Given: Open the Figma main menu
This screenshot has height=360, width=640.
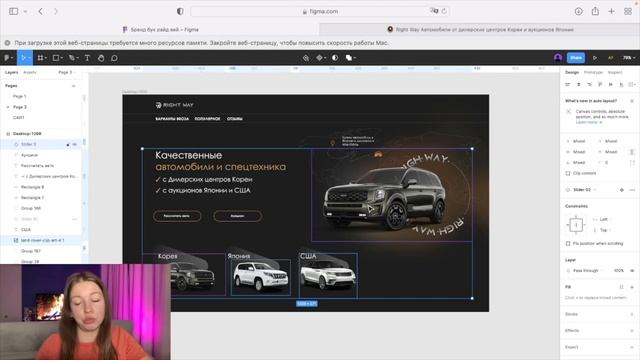Looking at the screenshot, I should point(8,58).
